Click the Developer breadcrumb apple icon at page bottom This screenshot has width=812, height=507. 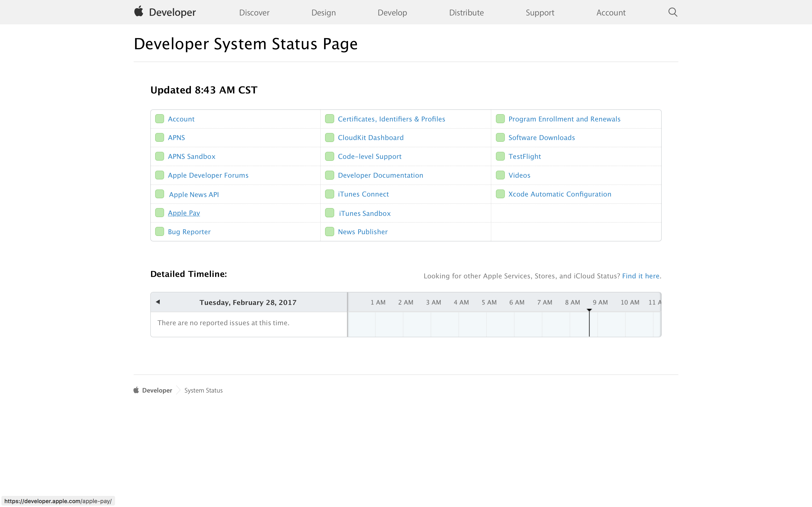pyautogui.click(x=136, y=390)
